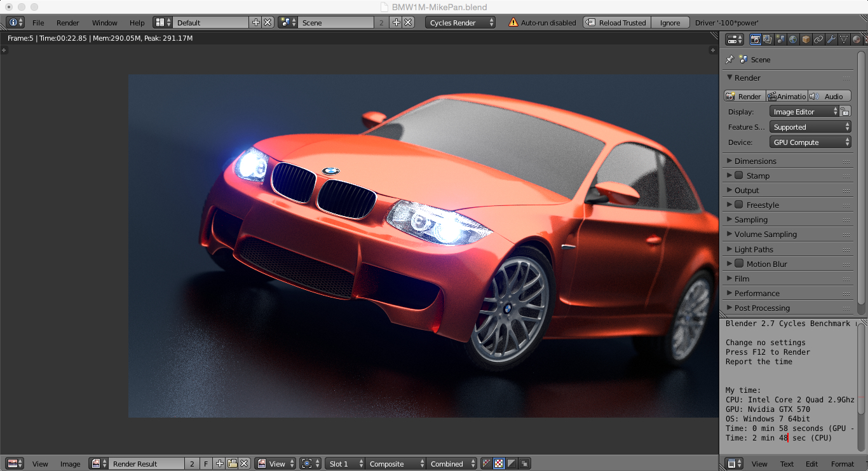
Task: Click the Animation render button
Action: click(787, 96)
